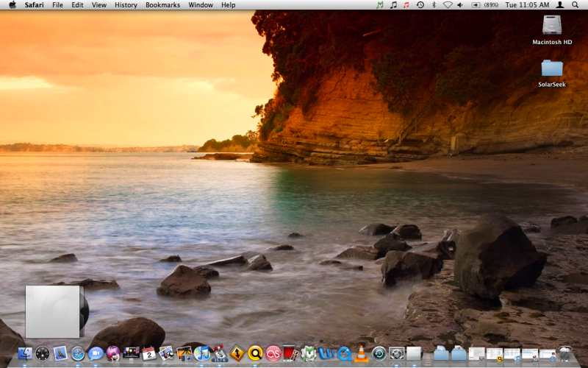Click the green M status menu icon

point(380,5)
